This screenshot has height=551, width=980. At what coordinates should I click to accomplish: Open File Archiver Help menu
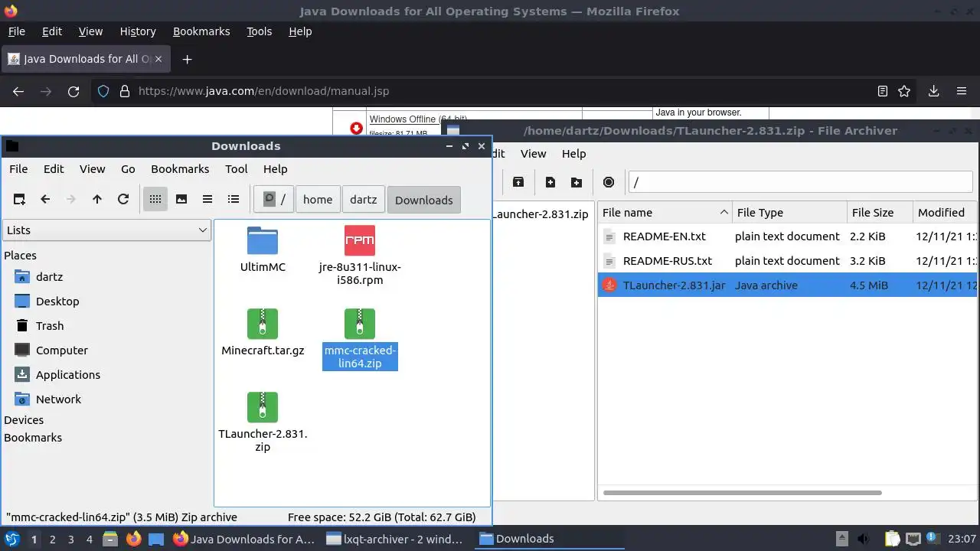pyautogui.click(x=573, y=154)
